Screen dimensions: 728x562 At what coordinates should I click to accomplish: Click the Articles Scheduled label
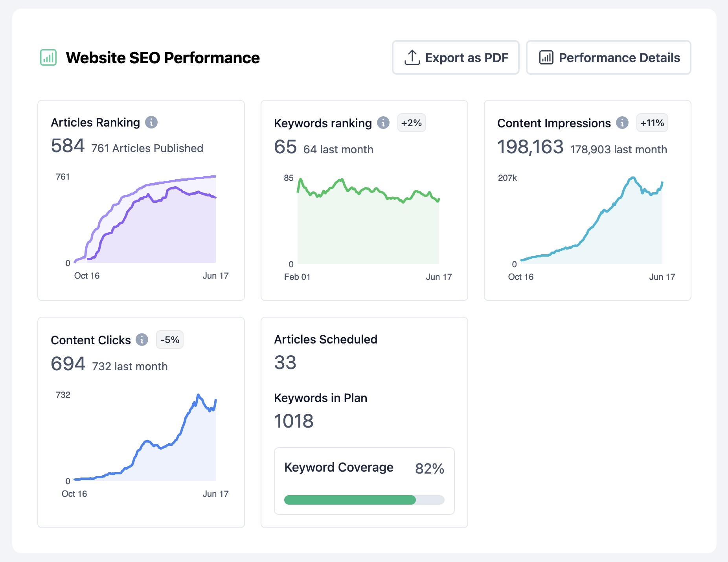(326, 339)
